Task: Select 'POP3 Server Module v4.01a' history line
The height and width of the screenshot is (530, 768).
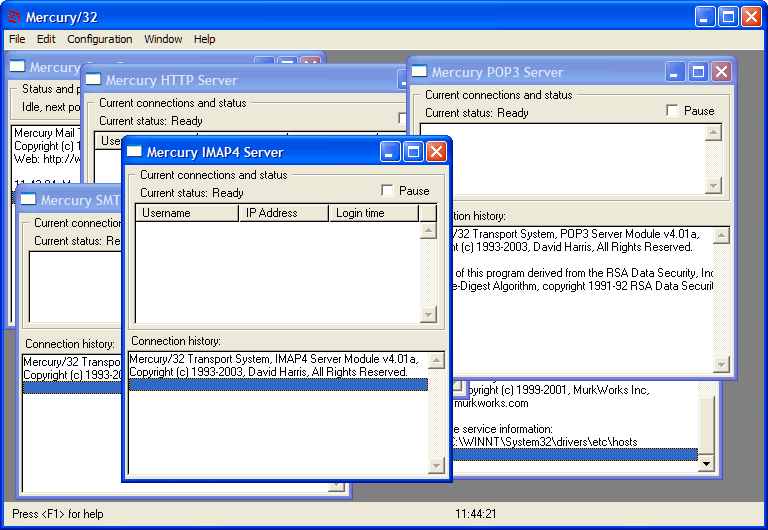Action: pos(582,234)
